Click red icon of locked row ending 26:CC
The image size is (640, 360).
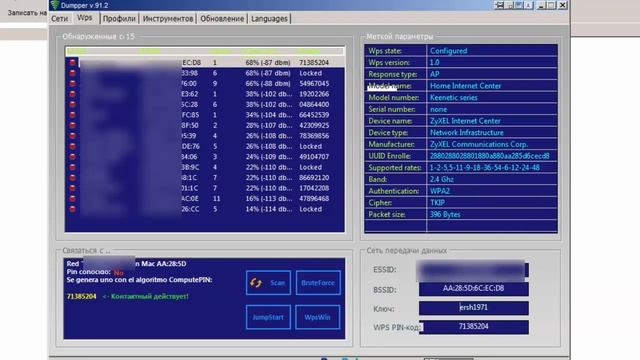[x=73, y=209]
